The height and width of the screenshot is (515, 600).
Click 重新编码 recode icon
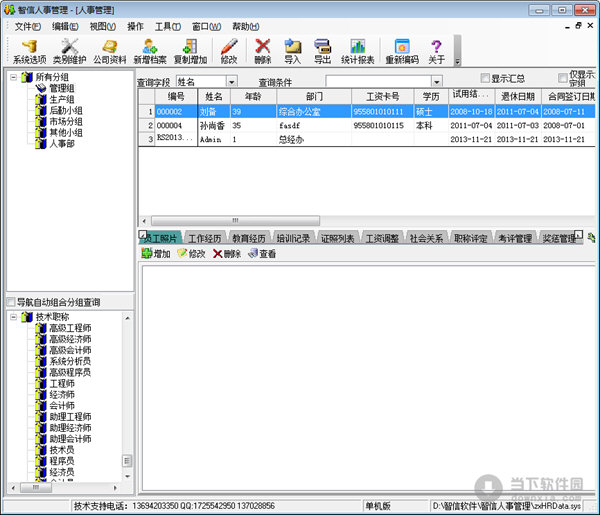click(402, 52)
